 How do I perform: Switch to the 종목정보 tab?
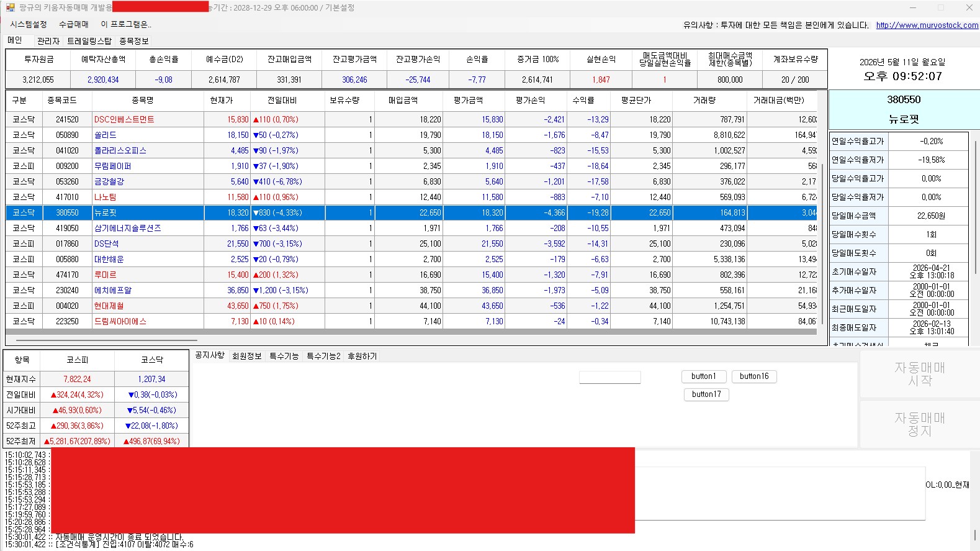coord(134,41)
